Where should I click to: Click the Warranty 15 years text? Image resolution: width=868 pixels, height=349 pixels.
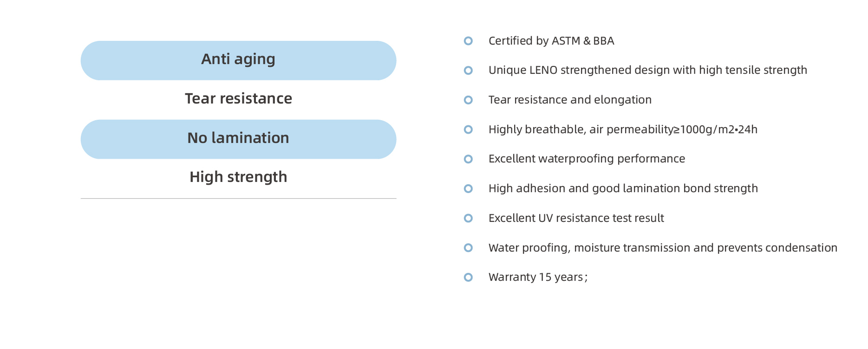pyautogui.click(x=538, y=277)
